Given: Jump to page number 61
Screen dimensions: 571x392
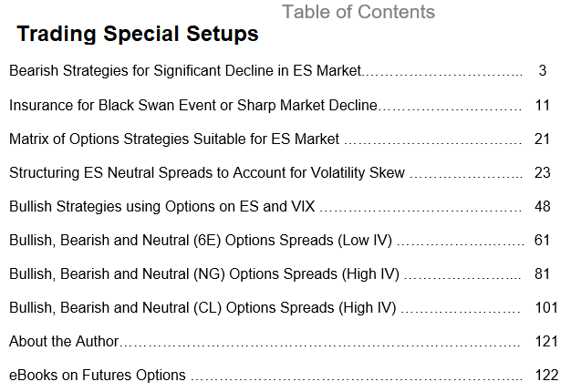Looking at the screenshot, I should coord(542,241).
